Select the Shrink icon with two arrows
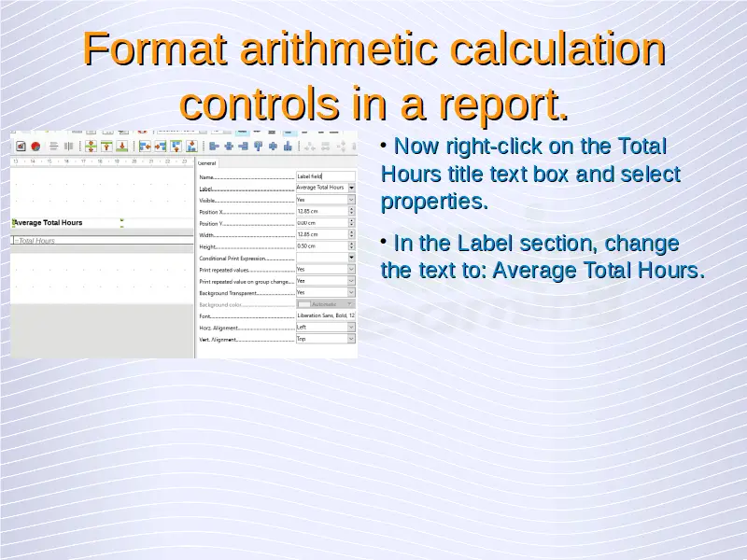The image size is (747, 560). (91, 147)
